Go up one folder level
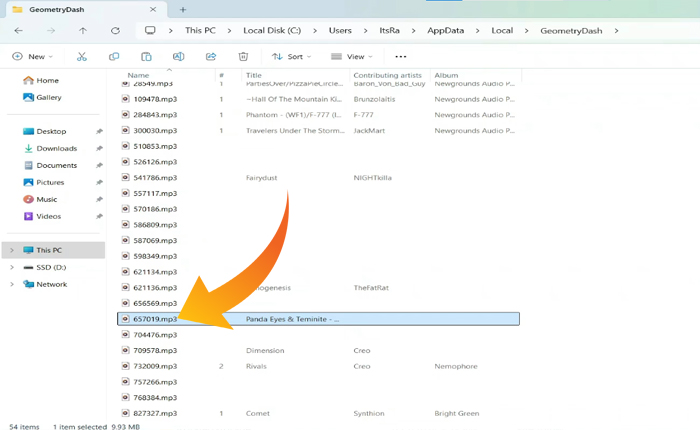Screen dimensions: 700x430 pos(83,31)
